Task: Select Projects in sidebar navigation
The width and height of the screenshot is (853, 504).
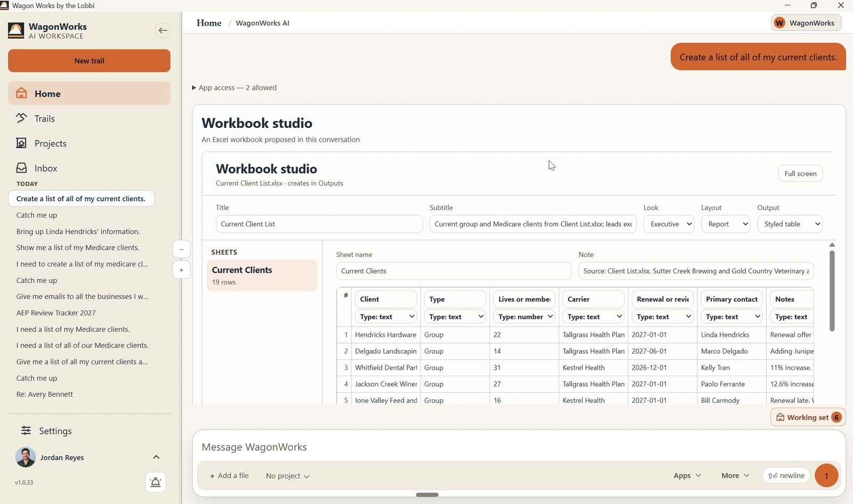Action: (x=89, y=143)
